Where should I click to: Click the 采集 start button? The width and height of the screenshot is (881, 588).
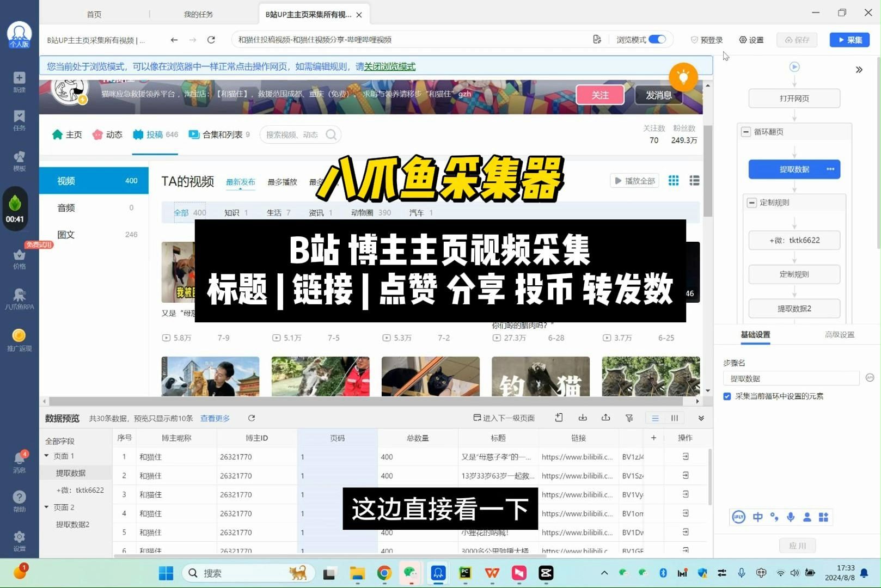[849, 40]
